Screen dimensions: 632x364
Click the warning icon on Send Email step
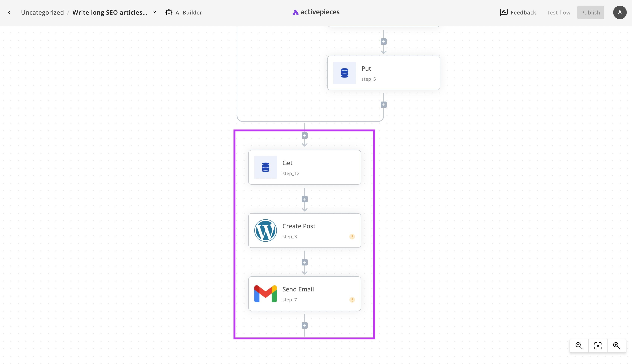352,300
